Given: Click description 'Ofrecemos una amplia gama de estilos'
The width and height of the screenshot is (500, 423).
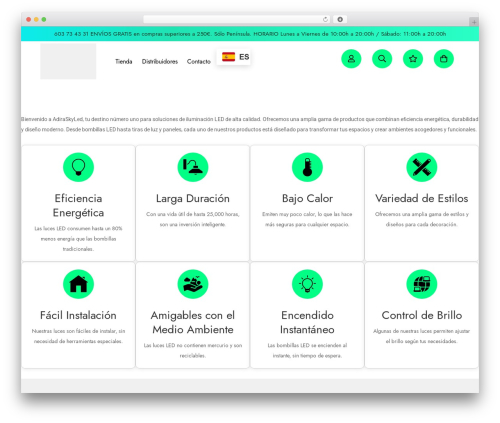Looking at the screenshot, I should [422, 219].
